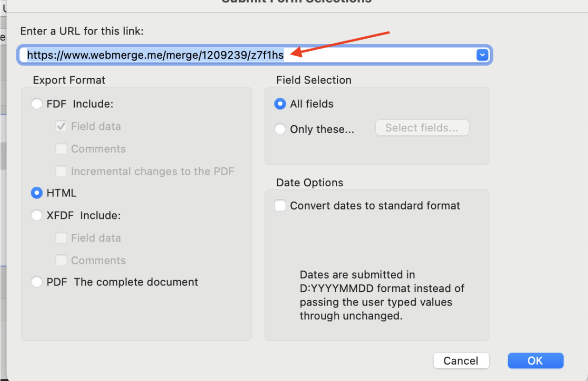Choose the XFDF export format
The width and height of the screenshot is (588, 381).
click(37, 216)
